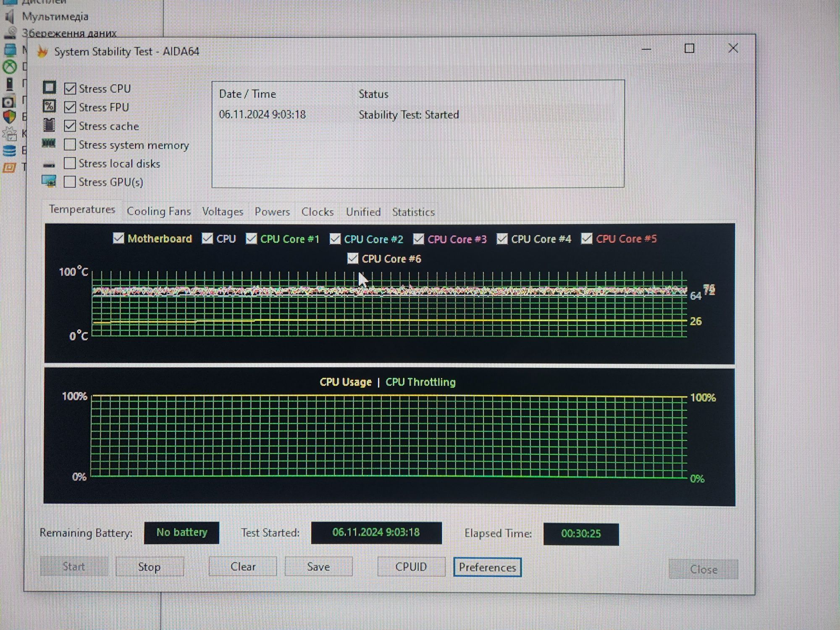
Task: Click the Clear button
Action: click(x=243, y=567)
